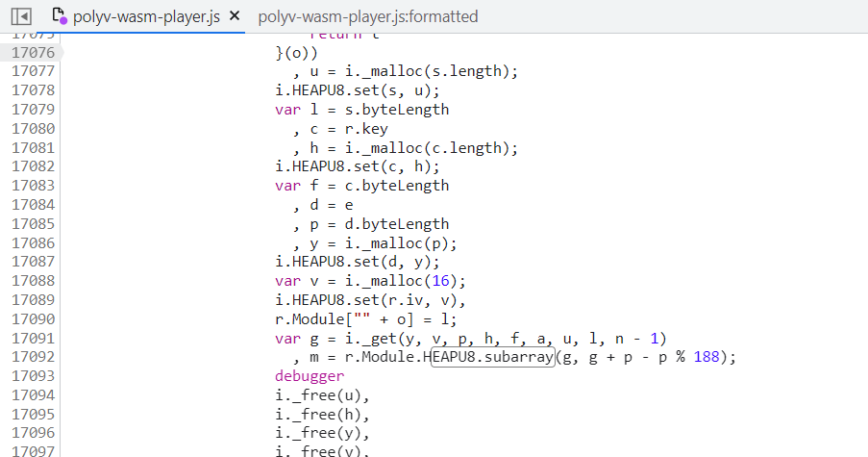868x457 pixels.
Task: Click c.byteLength on line 17083
Action: (x=397, y=186)
